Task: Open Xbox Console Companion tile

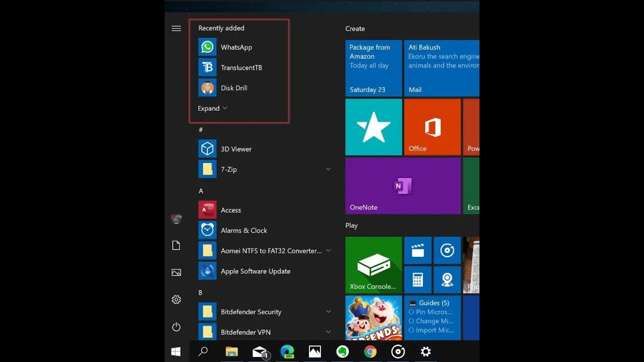Action: 374,265
